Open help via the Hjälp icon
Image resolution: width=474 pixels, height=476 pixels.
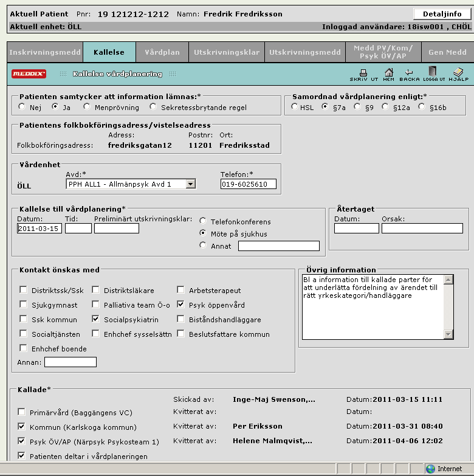(459, 75)
